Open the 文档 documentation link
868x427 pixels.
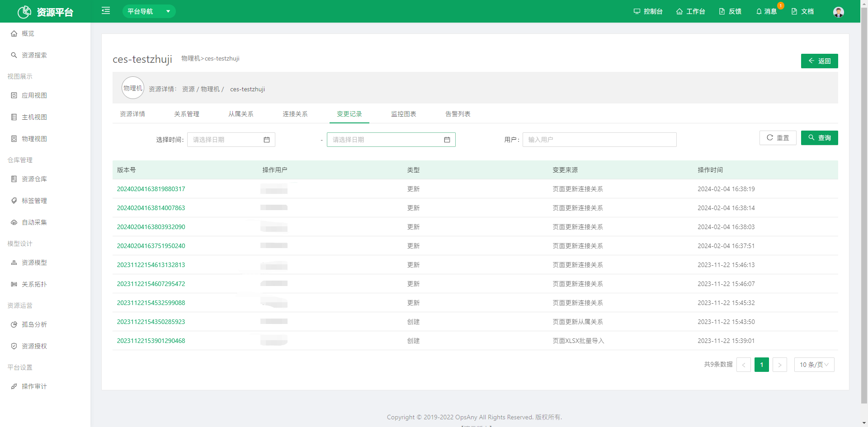pos(802,11)
